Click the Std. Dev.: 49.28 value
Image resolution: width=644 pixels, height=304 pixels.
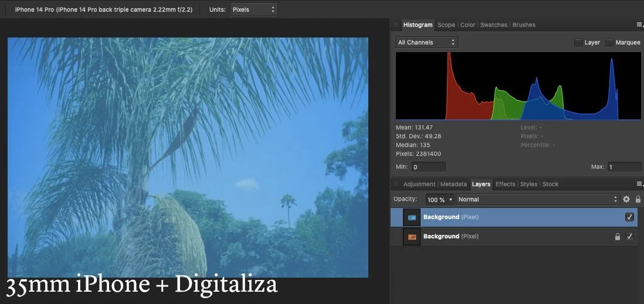tap(419, 136)
